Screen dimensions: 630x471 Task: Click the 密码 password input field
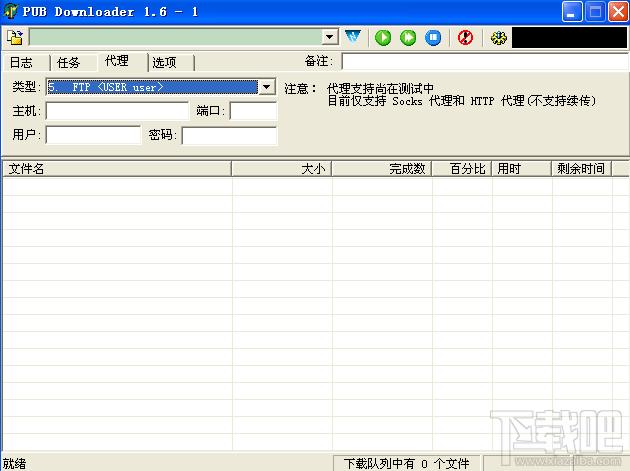pos(229,135)
